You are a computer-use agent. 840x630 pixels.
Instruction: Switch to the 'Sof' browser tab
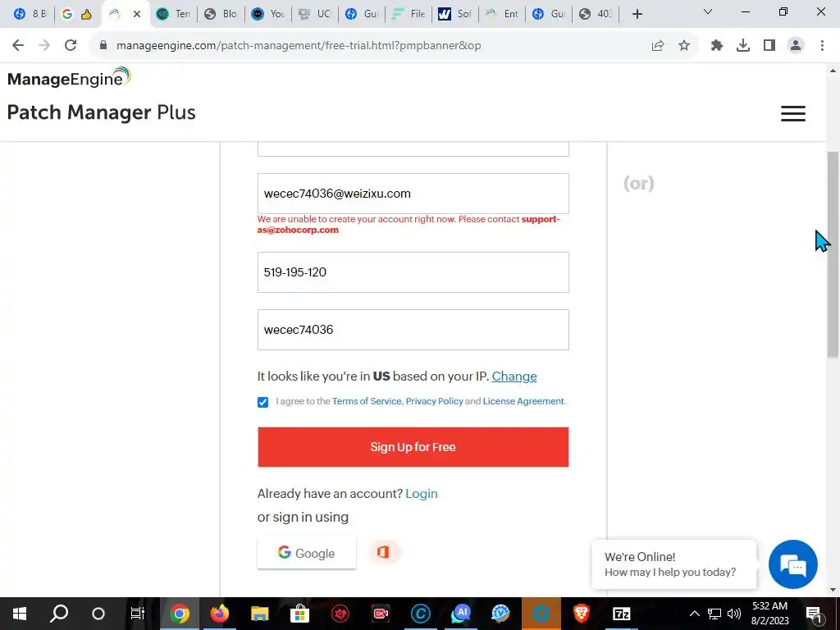coord(455,14)
